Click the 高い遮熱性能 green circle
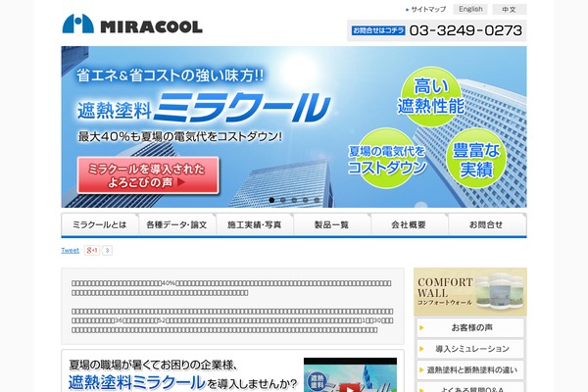The height and width of the screenshot is (392, 588). (x=431, y=96)
